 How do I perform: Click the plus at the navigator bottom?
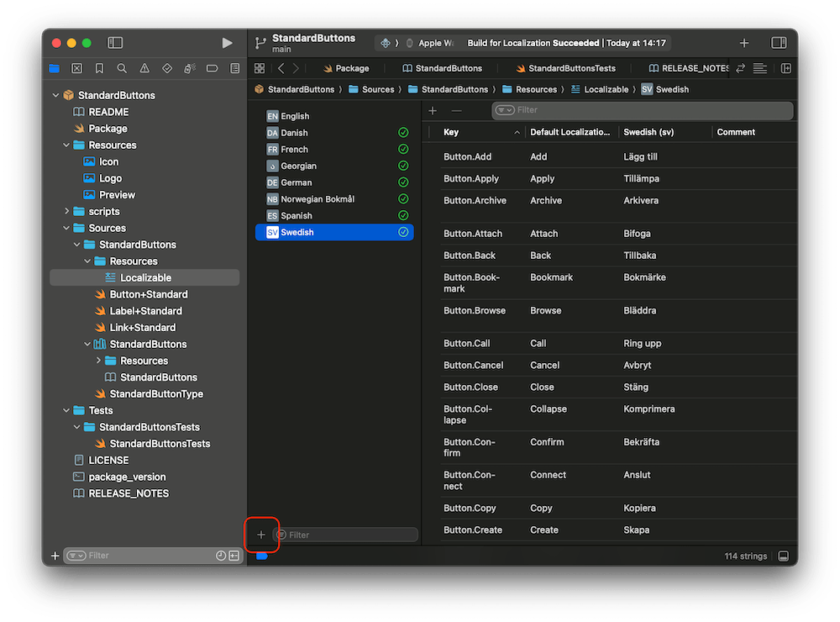pyautogui.click(x=55, y=556)
